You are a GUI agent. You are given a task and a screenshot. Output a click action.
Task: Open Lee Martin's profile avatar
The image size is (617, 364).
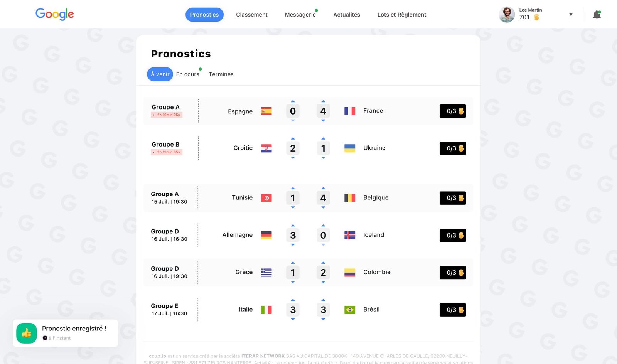[506, 14]
